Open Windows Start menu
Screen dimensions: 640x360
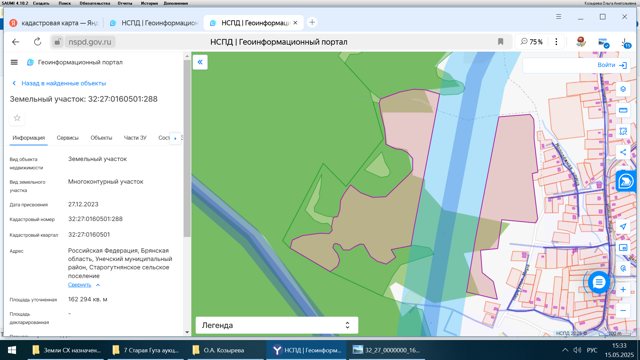click(x=12, y=350)
